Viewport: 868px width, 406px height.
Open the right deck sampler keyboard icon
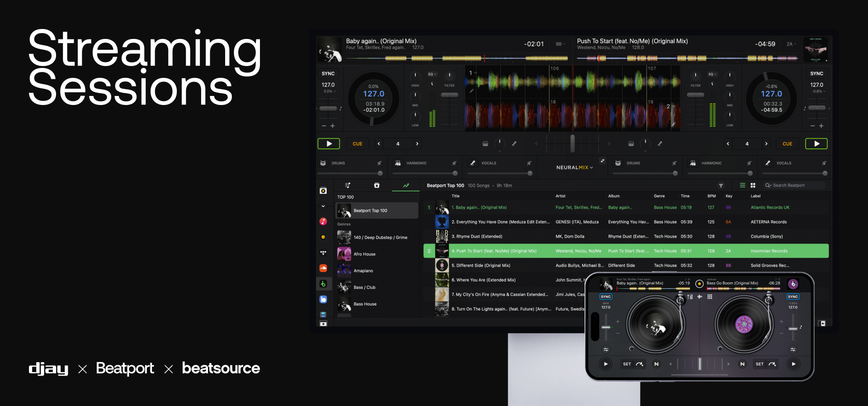(631, 144)
